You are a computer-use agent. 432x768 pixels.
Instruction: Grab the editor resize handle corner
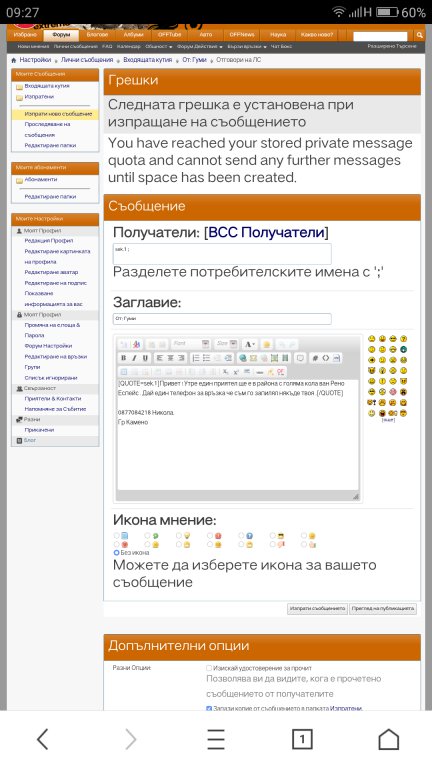pyautogui.click(x=356, y=496)
